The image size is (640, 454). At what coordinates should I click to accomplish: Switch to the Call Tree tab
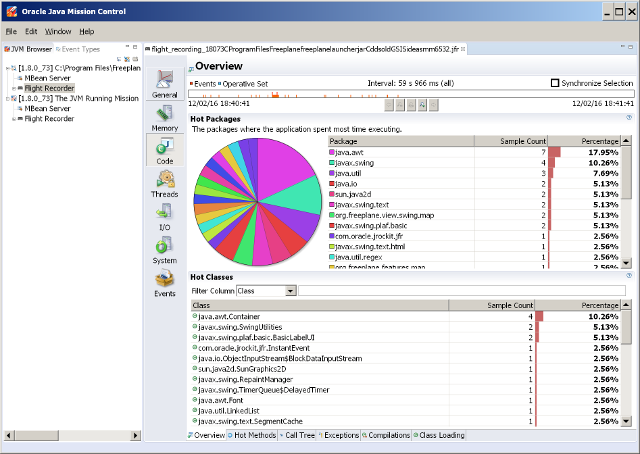click(x=297, y=435)
